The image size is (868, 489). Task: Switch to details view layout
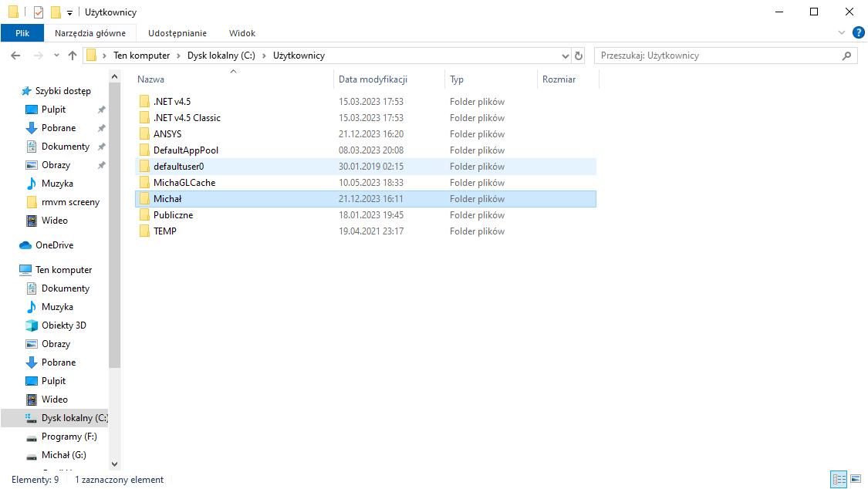pos(839,480)
